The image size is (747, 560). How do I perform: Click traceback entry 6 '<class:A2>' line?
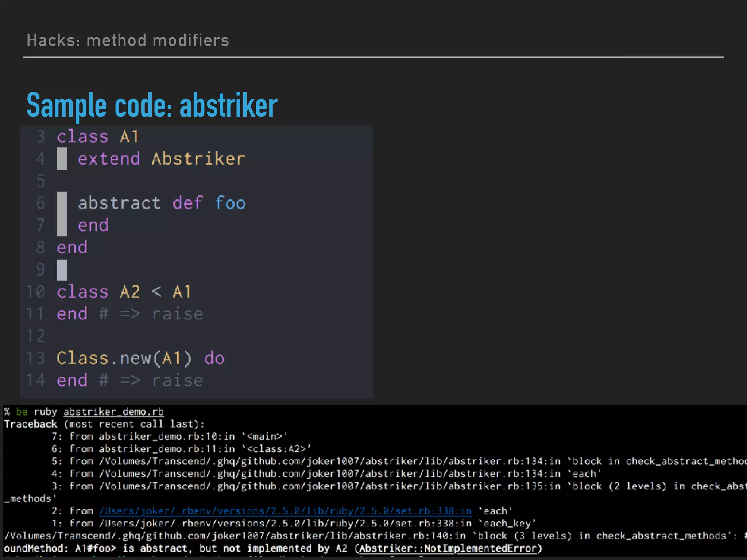point(181,449)
